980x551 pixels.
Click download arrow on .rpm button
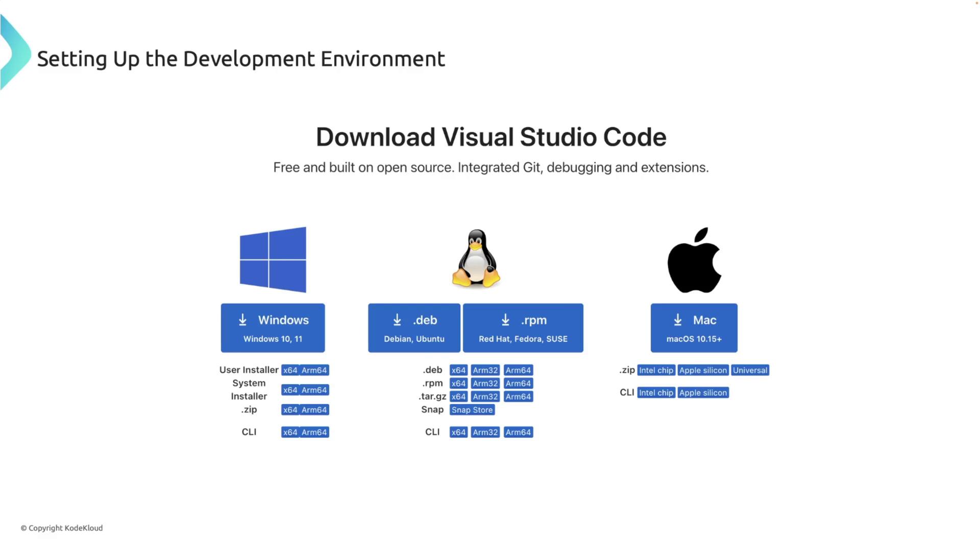click(x=505, y=320)
